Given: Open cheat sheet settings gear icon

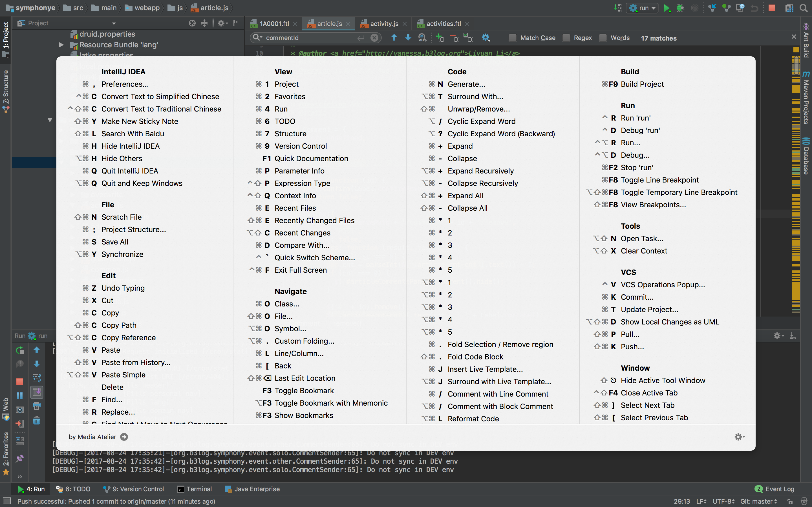Looking at the screenshot, I should point(738,437).
